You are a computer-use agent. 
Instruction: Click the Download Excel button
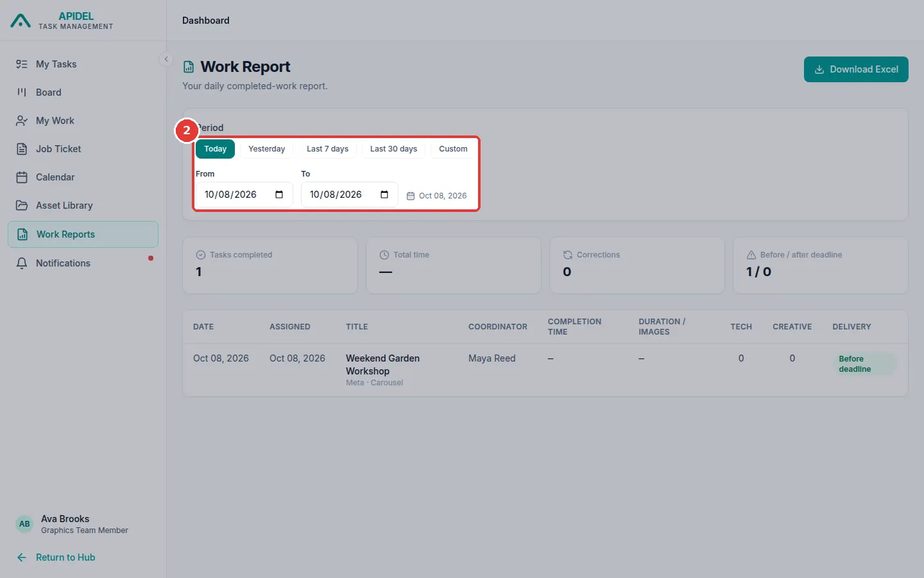click(856, 69)
